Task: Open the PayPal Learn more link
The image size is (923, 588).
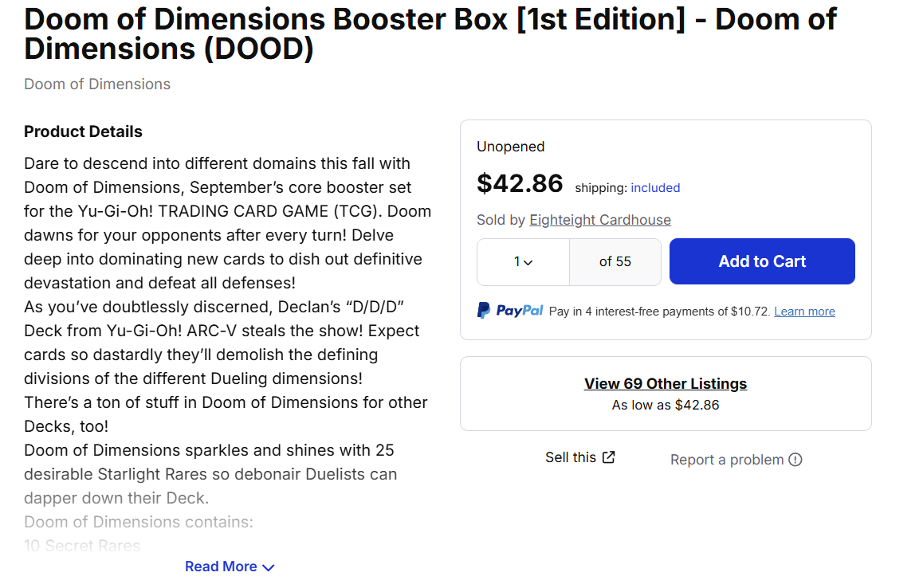Action: coord(804,312)
